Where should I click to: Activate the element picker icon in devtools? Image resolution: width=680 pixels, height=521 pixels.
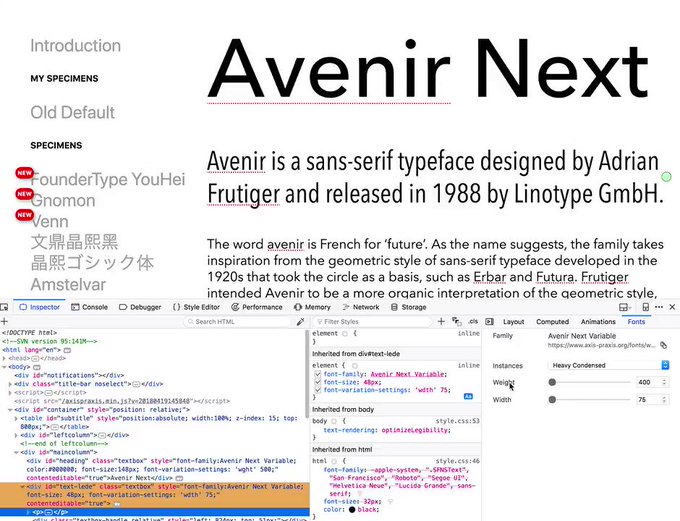point(4,307)
